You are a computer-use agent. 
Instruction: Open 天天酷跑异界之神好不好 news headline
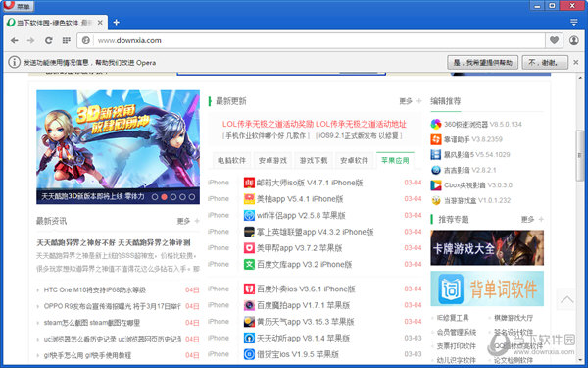[114, 243]
